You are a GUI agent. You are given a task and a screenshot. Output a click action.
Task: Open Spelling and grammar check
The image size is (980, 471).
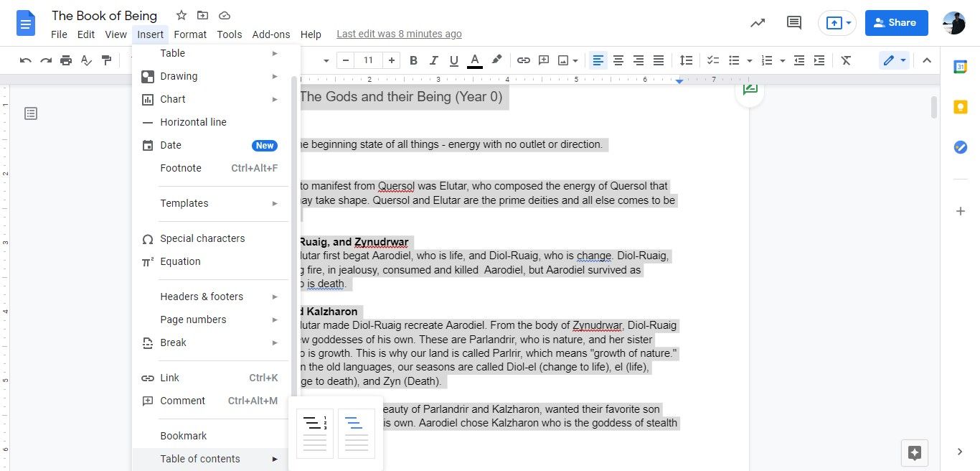[x=86, y=60]
